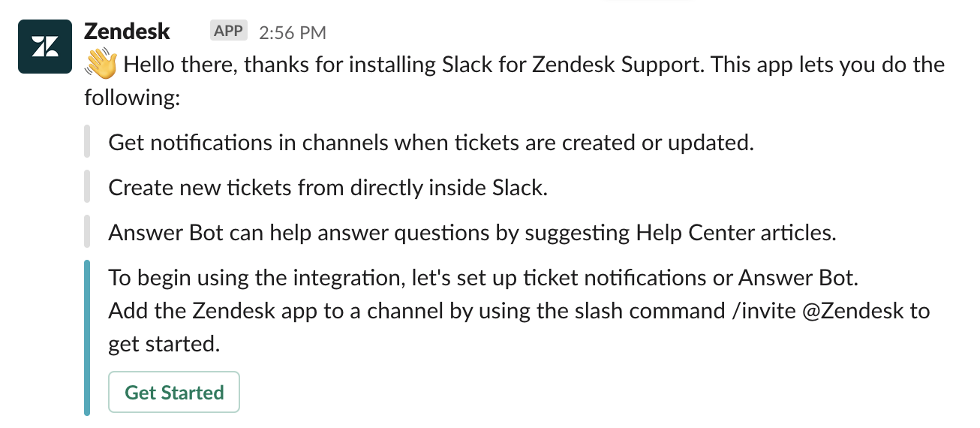This screenshot has height=428, width=980.
Task: Click the 2:56 PM message timestamp
Action: (x=293, y=32)
